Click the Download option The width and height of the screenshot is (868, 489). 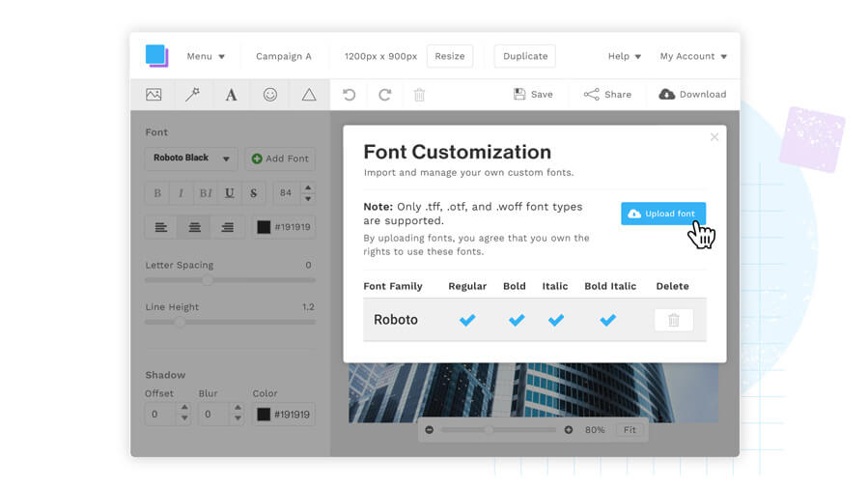coord(692,95)
